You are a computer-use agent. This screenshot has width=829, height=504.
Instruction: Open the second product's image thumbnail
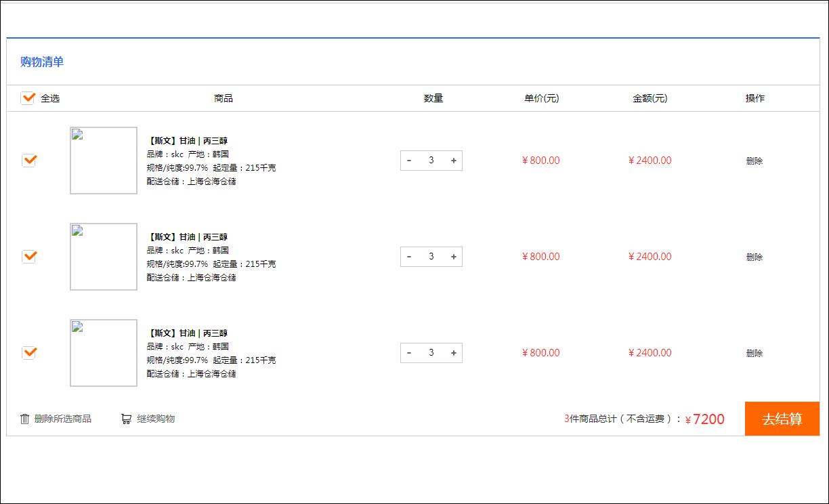pyautogui.click(x=104, y=257)
